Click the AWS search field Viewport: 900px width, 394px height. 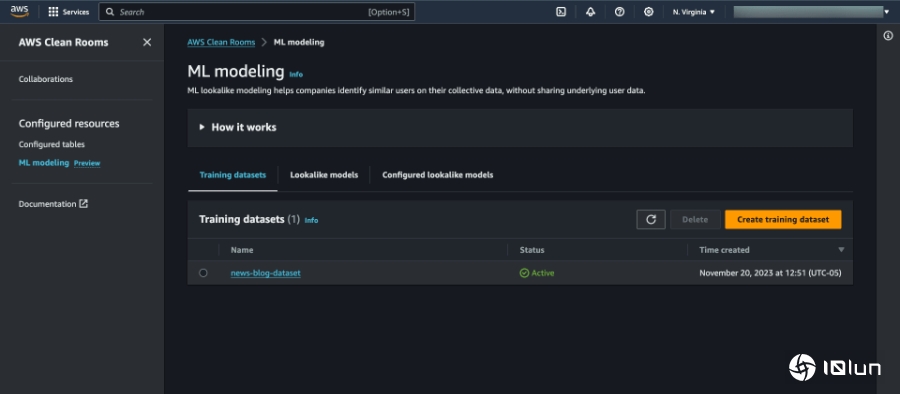pos(257,11)
